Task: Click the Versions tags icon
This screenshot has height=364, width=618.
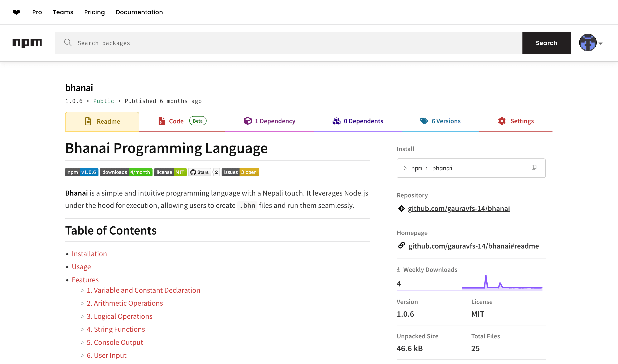Action: [x=424, y=121]
